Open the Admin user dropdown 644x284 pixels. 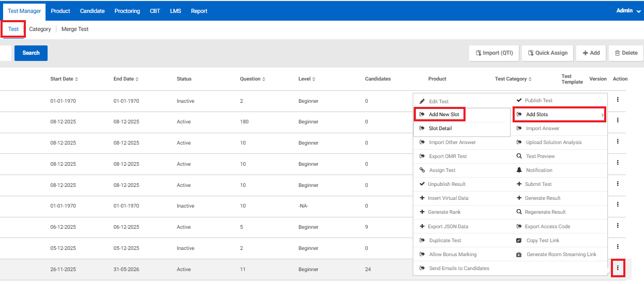pos(628,11)
